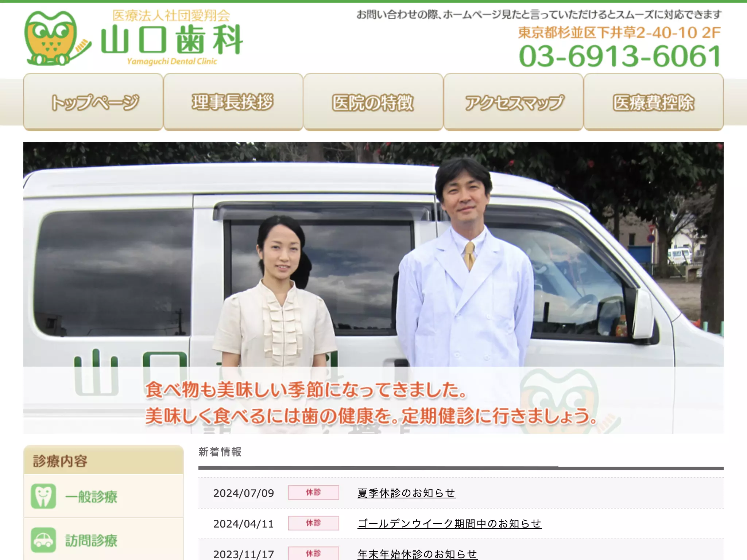The image size is (747, 560).
Task: Open the アクセスマップ menu tab
Action: pyautogui.click(x=514, y=102)
